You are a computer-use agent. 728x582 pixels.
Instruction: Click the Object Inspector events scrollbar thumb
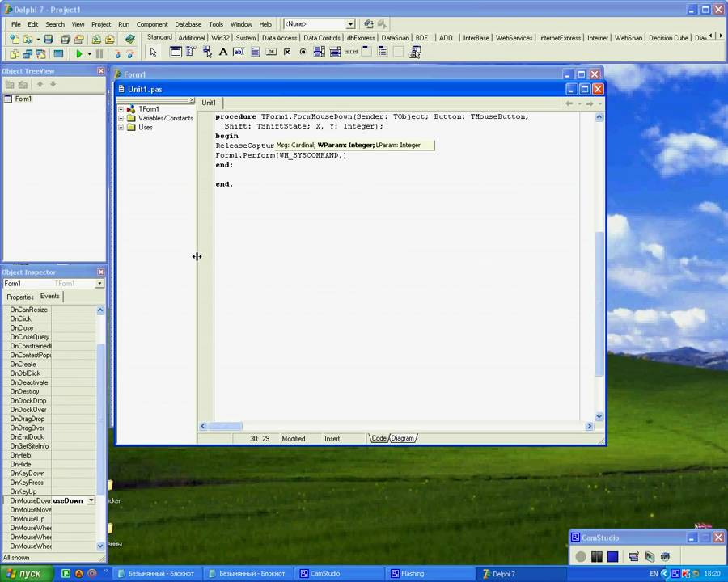pos(100,419)
